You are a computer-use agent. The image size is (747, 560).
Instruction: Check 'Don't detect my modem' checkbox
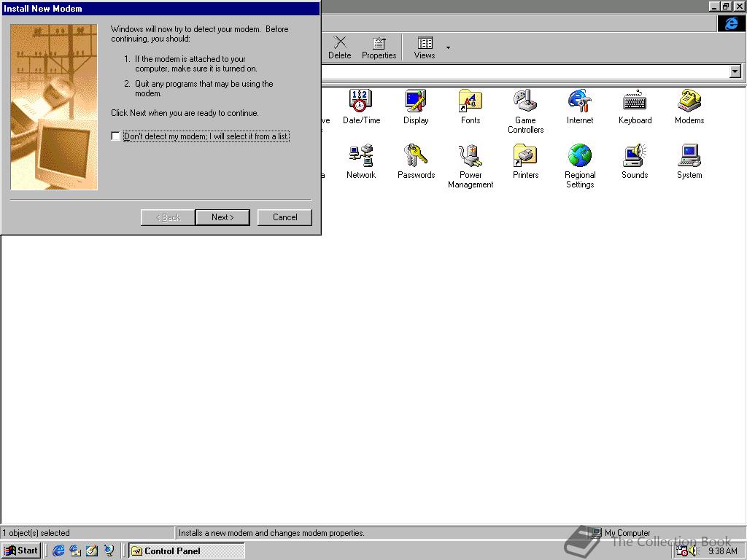click(115, 136)
